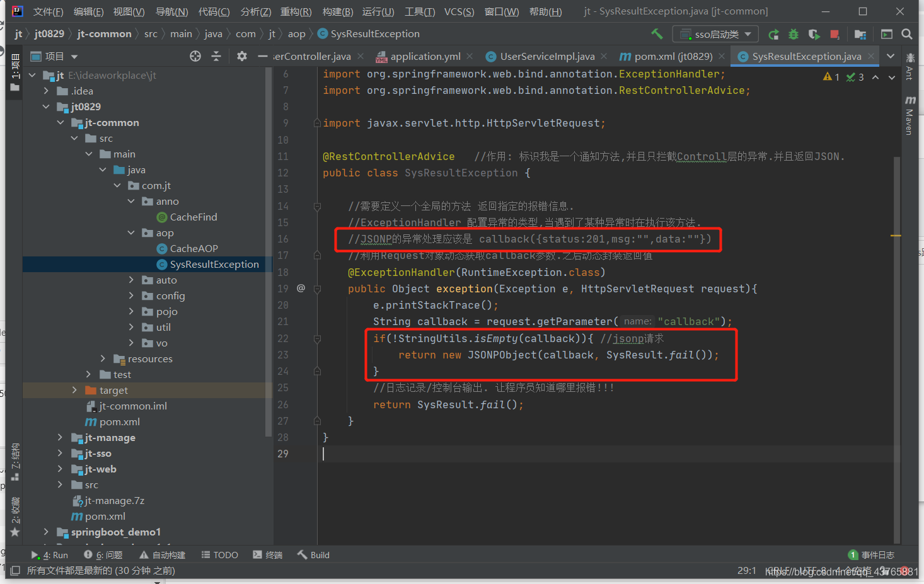Click the yellow warning stripe marker
Image resolution: width=924 pixels, height=584 pixels.
click(896, 236)
